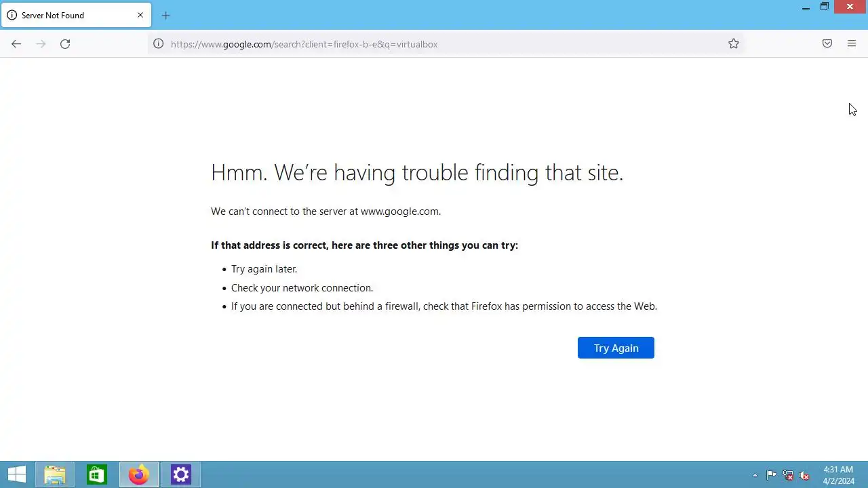This screenshot has width=868, height=488.
Task: Open a new tab with the plus button
Action: [x=165, y=16]
